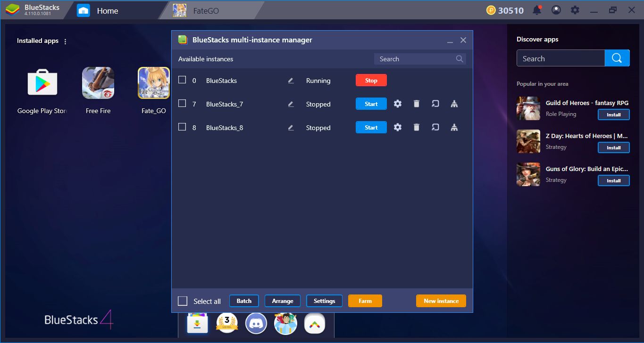This screenshot has width=644, height=343.
Task: Click the Arrange button
Action: [283, 301]
